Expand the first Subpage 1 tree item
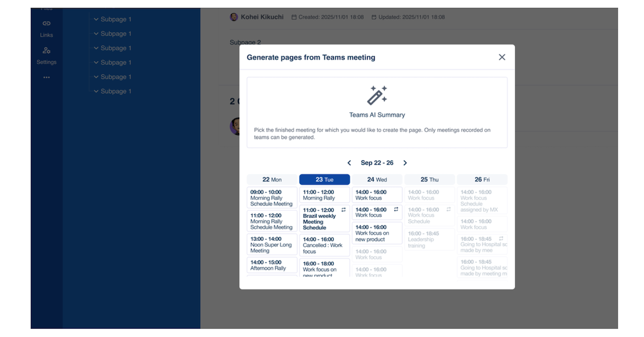644x337 pixels. click(x=97, y=19)
